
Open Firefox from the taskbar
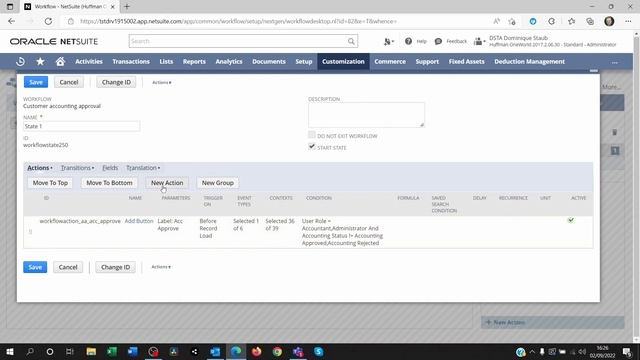[256, 351]
